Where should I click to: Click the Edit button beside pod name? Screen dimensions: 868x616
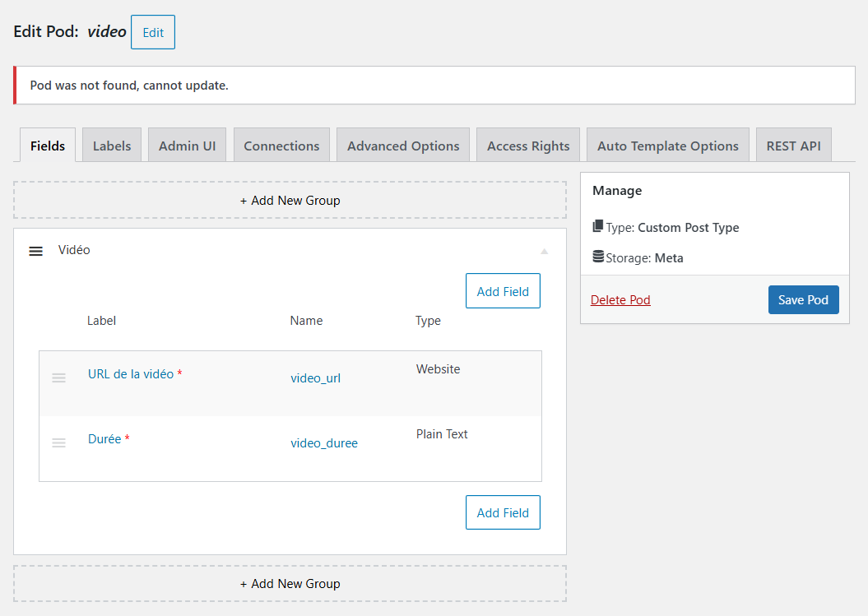coord(153,32)
